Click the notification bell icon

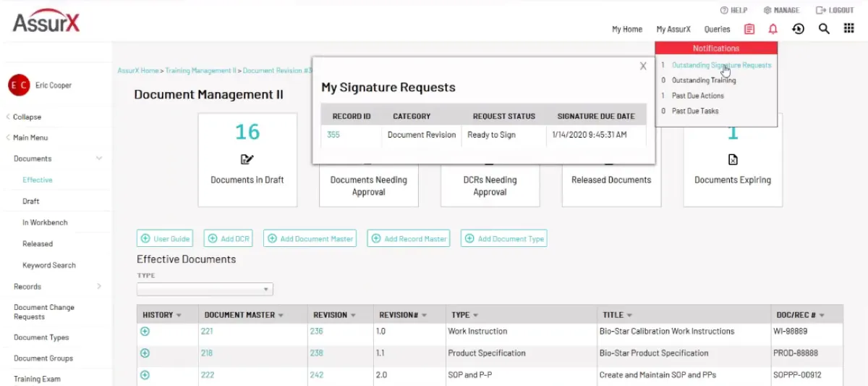coord(773,29)
